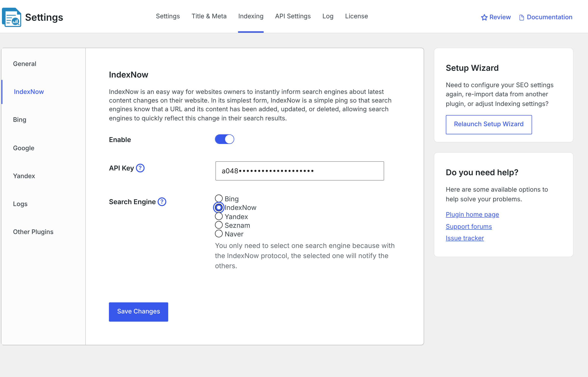Select the Seznam search engine radio button
The image size is (588, 377).
[219, 225]
